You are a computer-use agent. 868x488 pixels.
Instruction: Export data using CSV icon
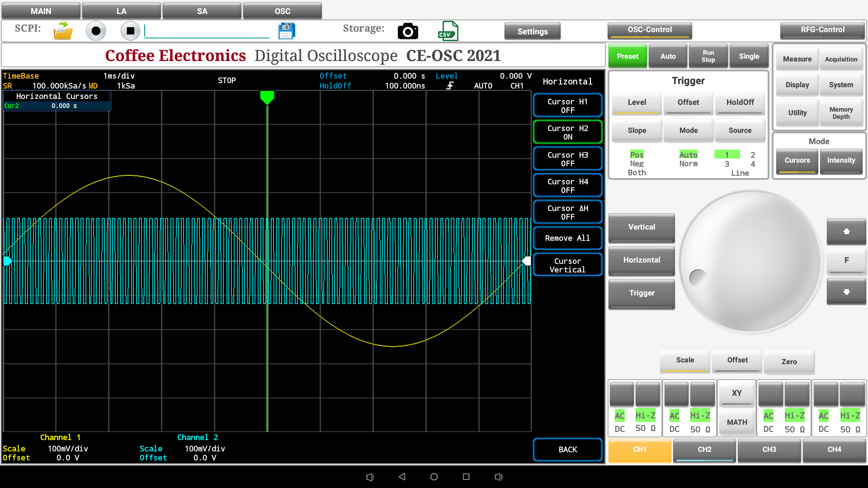[x=448, y=31]
